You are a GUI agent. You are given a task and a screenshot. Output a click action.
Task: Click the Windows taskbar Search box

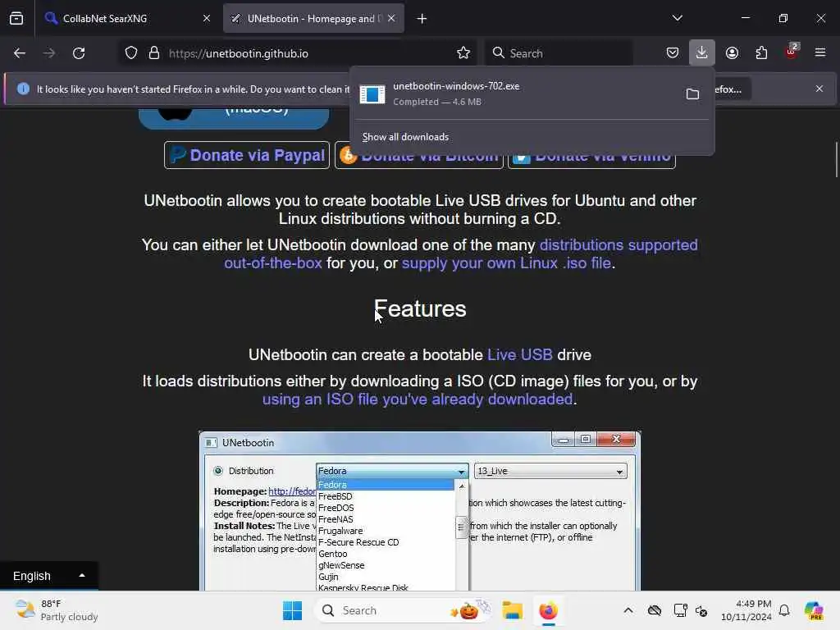click(404, 610)
